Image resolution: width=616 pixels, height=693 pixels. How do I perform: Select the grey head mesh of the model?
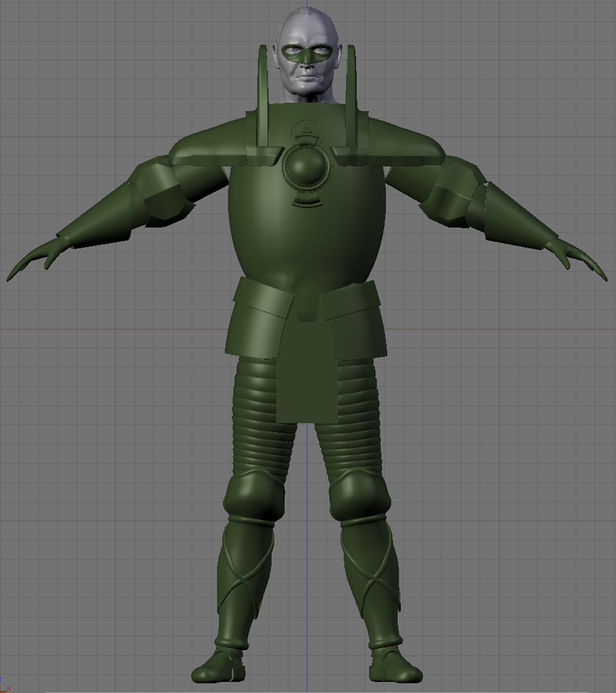coord(307,55)
